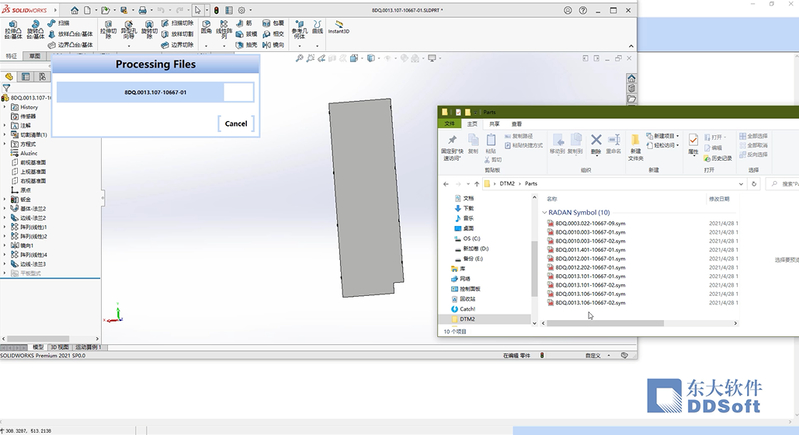799x435 pixels.
Task: Select file BDQ.0013.106-10667-02.sym
Action: click(x=591, y=302)
